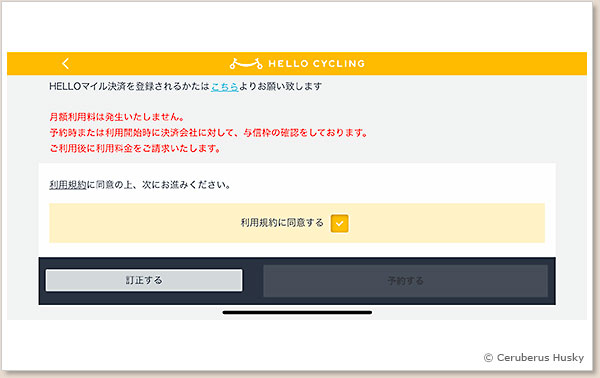Image resolution: width=600 pixels, height=378 pixels.
Task: Click the text 予約時または利用開始時に決済会社に対して
Action: click(x=142, y=133)
